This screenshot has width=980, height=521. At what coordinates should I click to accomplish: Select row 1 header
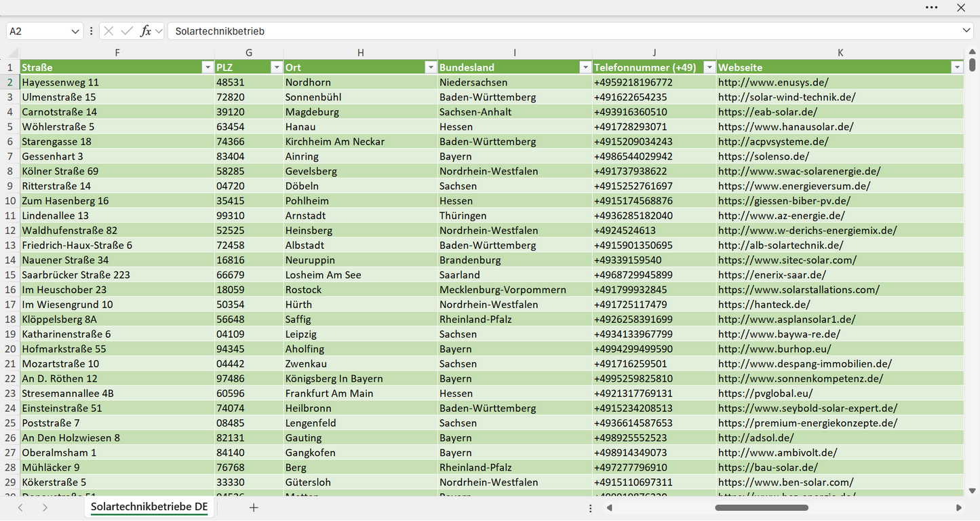[10, 67]
